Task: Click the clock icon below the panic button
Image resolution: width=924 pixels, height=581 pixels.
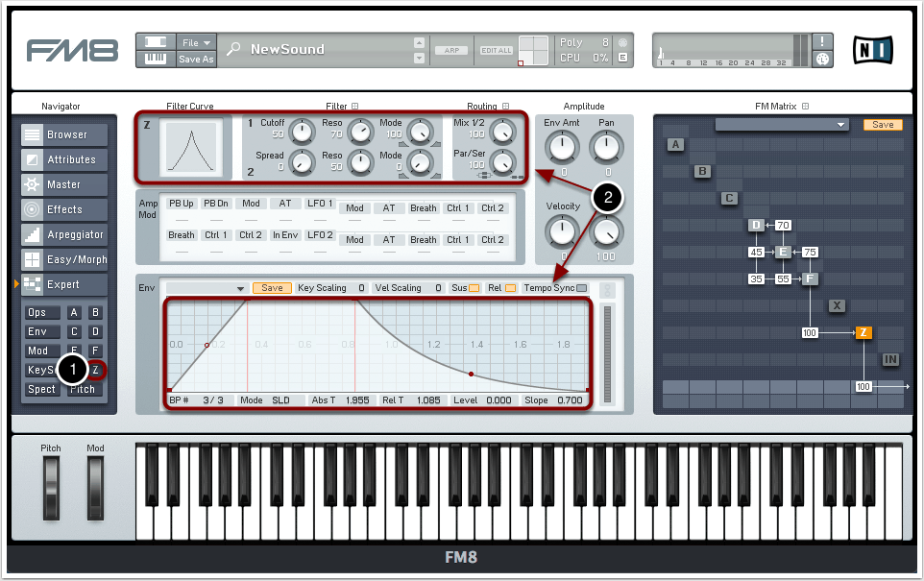Action: point(822,59)
